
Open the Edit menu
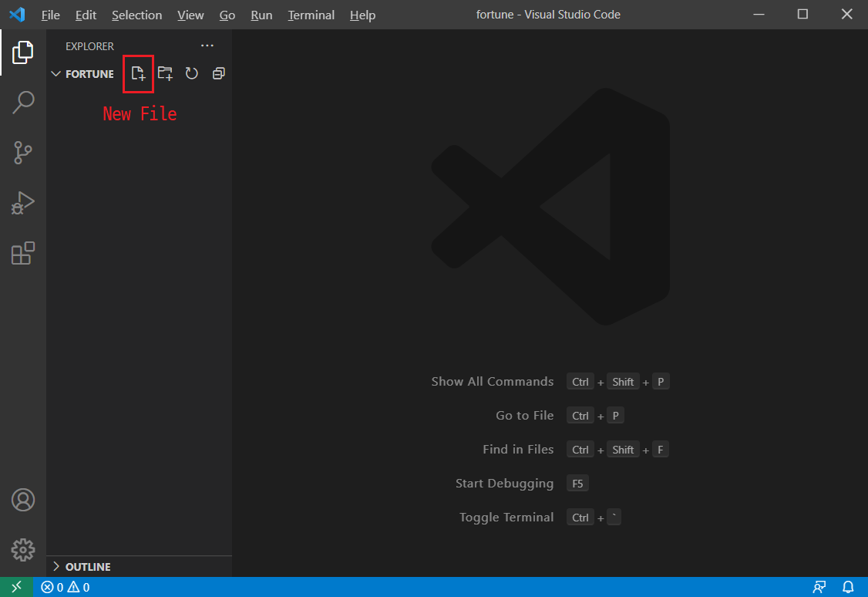[86, 15]
